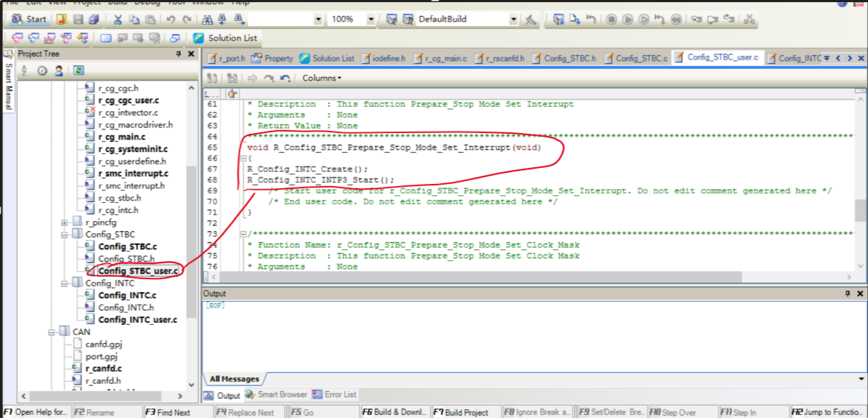This screenshot has height=418, width=868.
Task: Click the download to debug tool icon
Action: tap(575, 20)
